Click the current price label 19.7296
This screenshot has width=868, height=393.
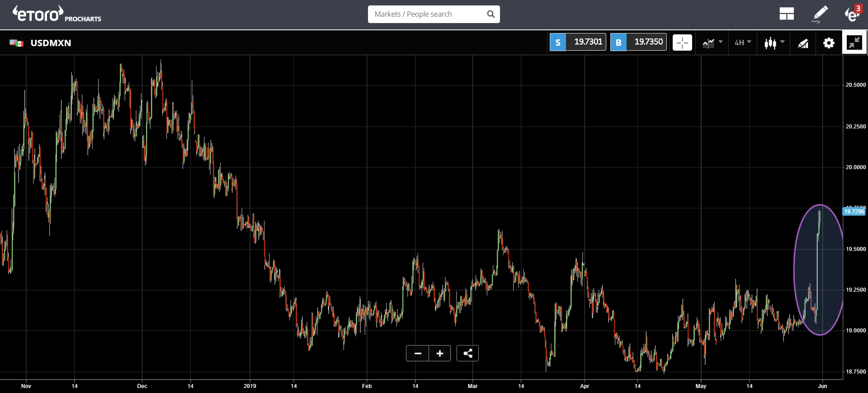pyautogui.click(x=854, y=212)
